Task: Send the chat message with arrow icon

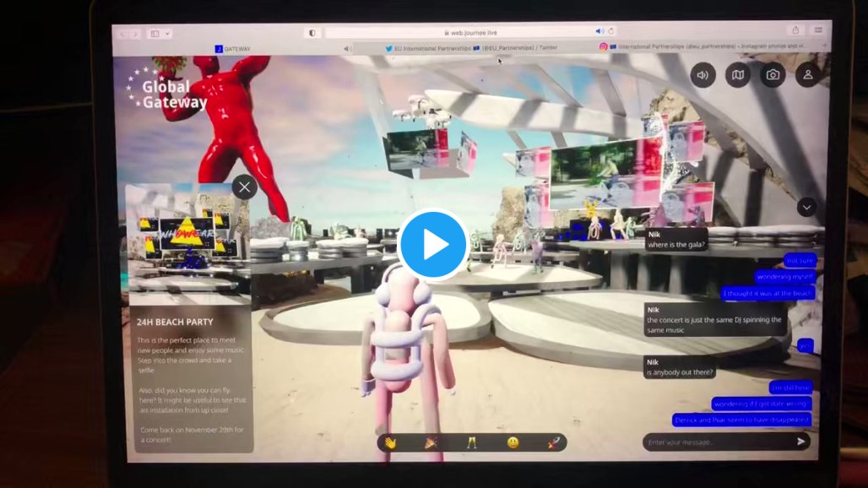Action: click(801, 442)
